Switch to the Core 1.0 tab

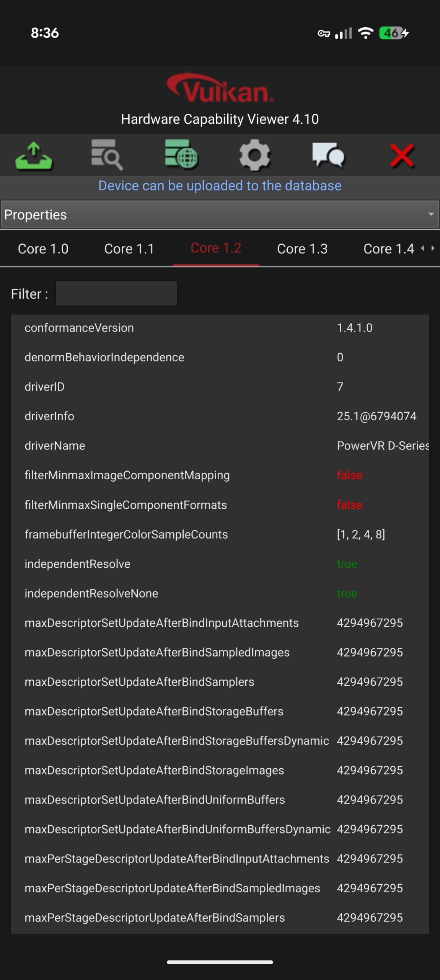point(43,248)
